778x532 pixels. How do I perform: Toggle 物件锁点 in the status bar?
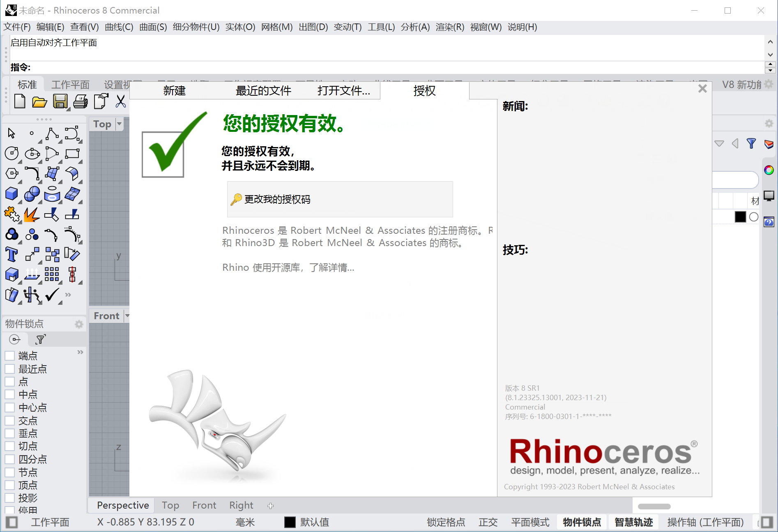pos(582,522)
